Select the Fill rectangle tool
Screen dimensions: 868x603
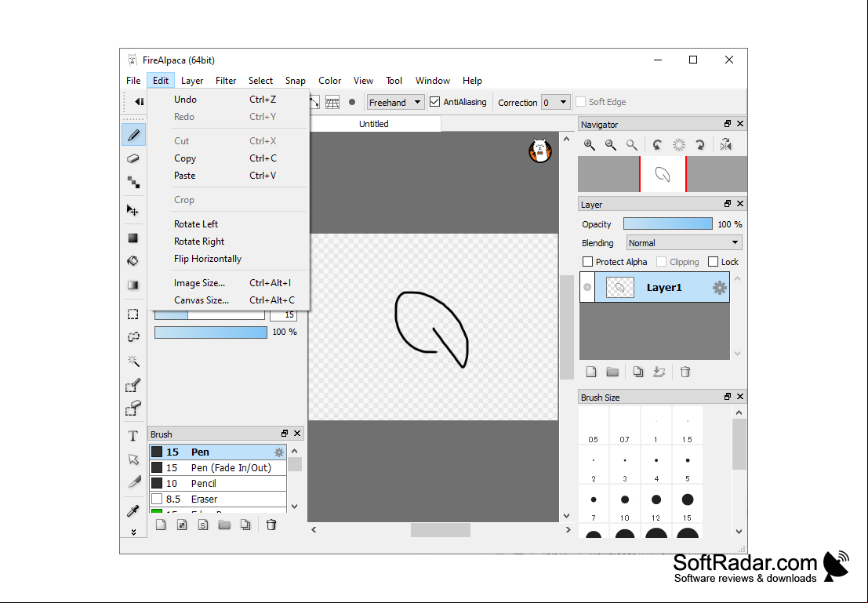[x=133, y=238]
